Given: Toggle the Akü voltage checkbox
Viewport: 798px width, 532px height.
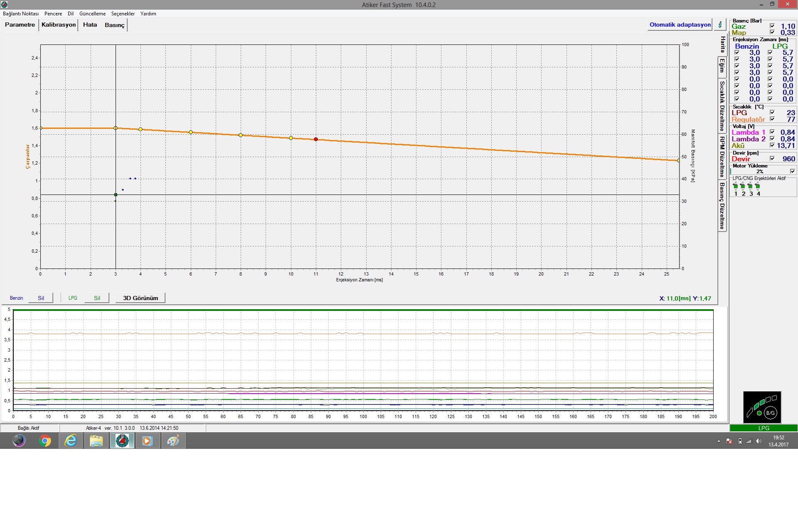Looking at the screenshot, I should pyautogui.click(x=772, y=145).
